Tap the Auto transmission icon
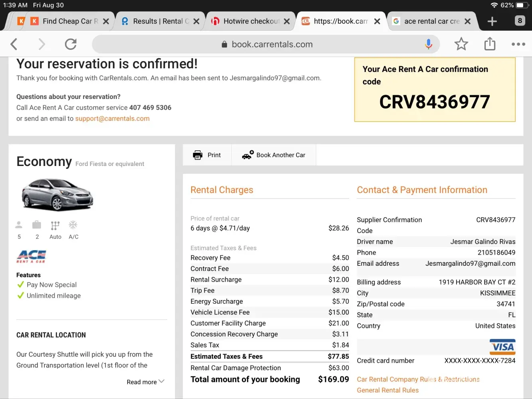Viewport: 532px width, 399px height. click(x=55, y=225)
